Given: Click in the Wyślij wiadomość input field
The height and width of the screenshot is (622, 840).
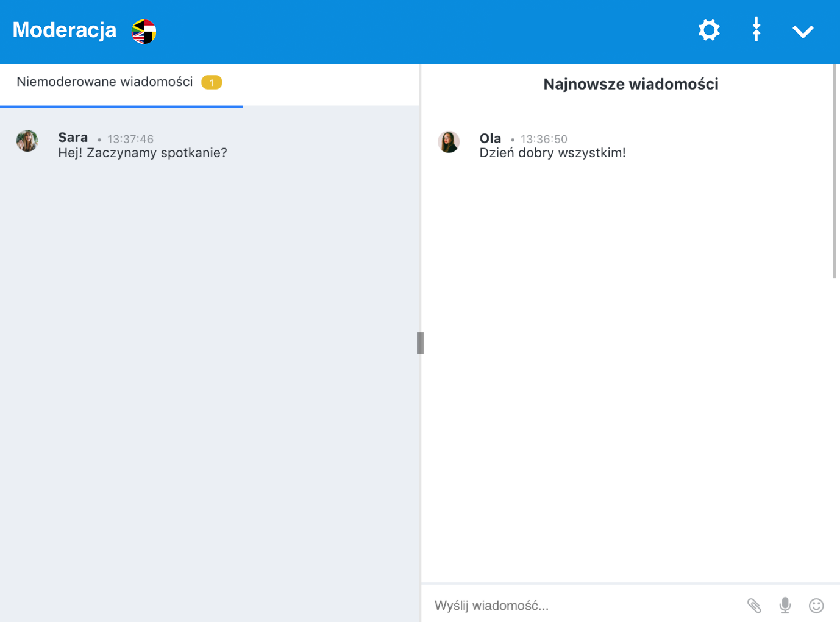Looking at the screenshot, I should pyautogui.click(x=579, y=605).
